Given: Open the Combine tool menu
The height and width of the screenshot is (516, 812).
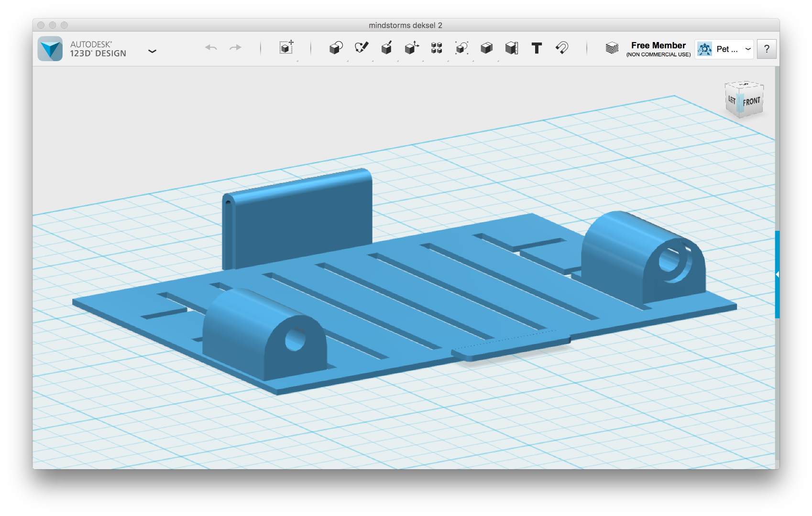Looking at the screenshot, I should pos(487,48).
